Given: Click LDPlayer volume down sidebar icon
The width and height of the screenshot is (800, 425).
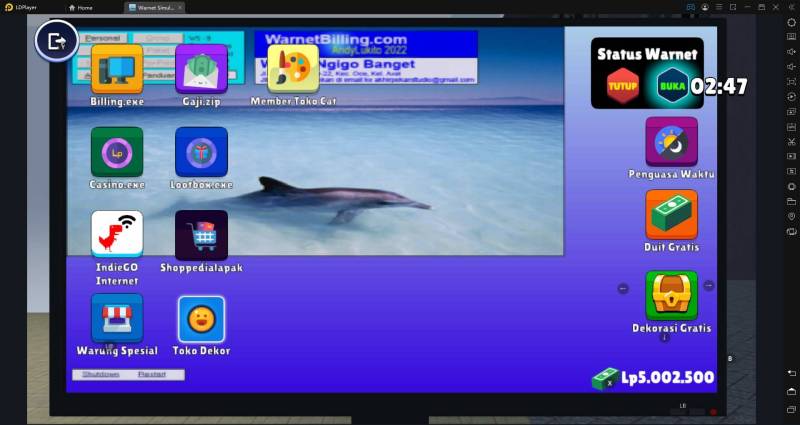Looking at the screenshot, I should point(791,67).
